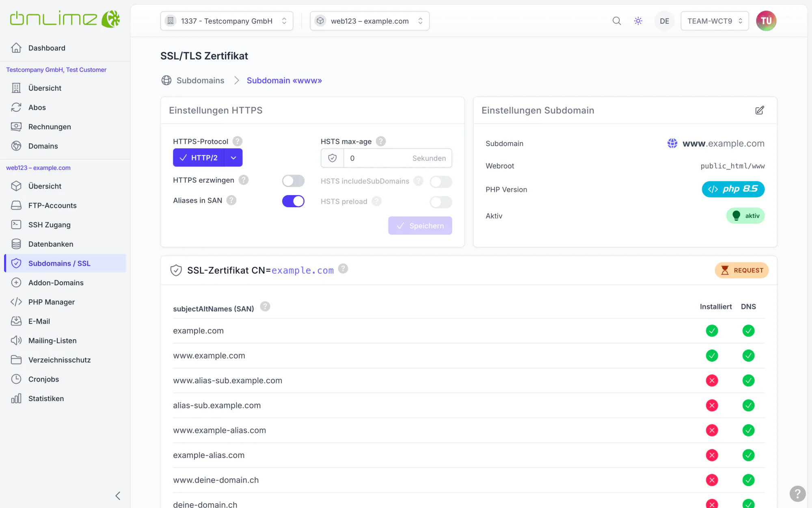Open Abos in sidebar
Screen dimensions: 812x508
click(65, 107)
